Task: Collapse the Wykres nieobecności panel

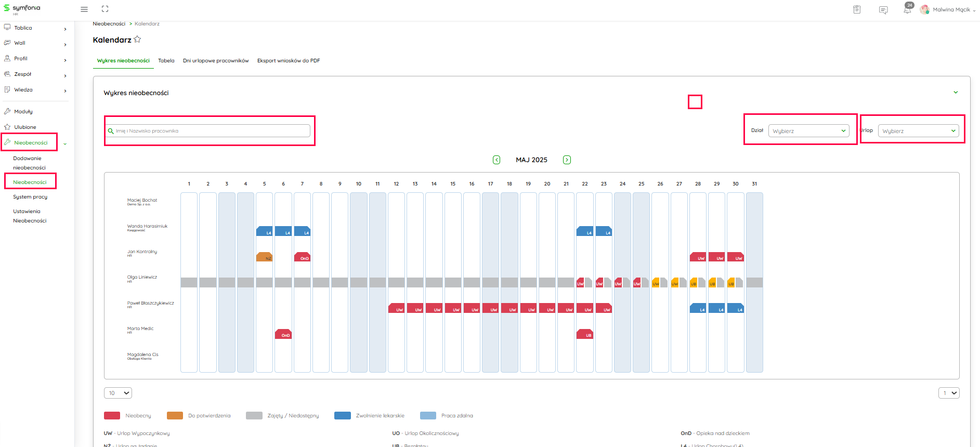Action: pos(956,93)
